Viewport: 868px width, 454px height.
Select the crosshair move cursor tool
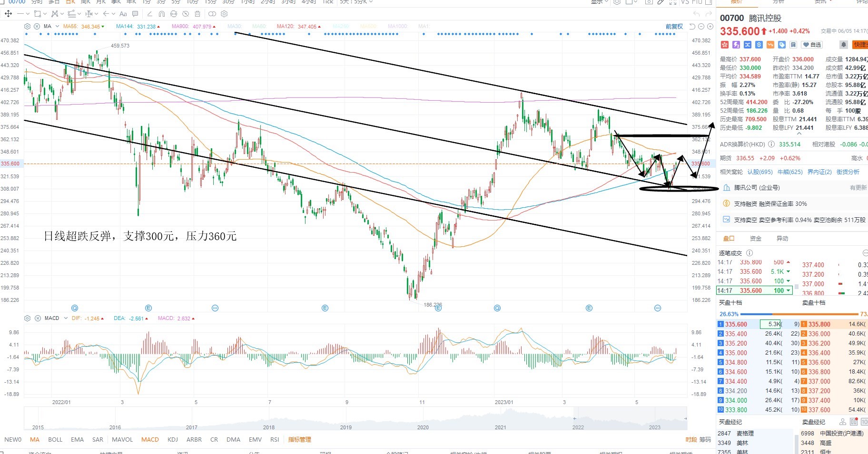click(x=8, y=14)
